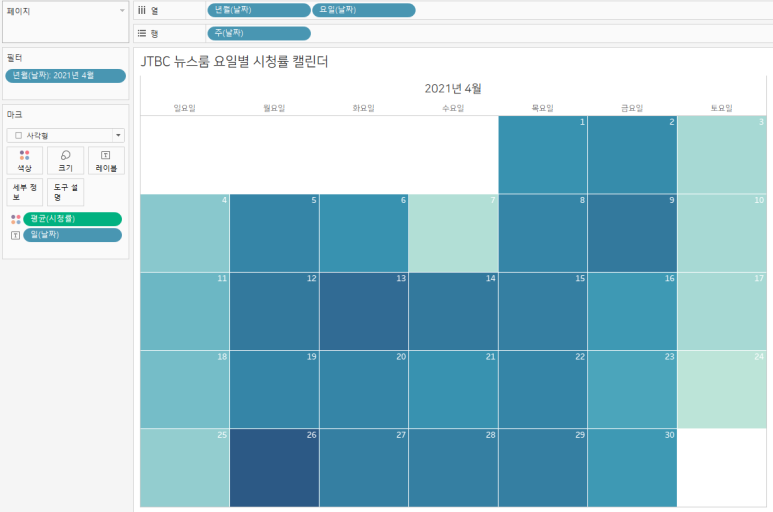Select the calendar cell for day 1
The image size is (773, 512).
(x=543, y=155)
